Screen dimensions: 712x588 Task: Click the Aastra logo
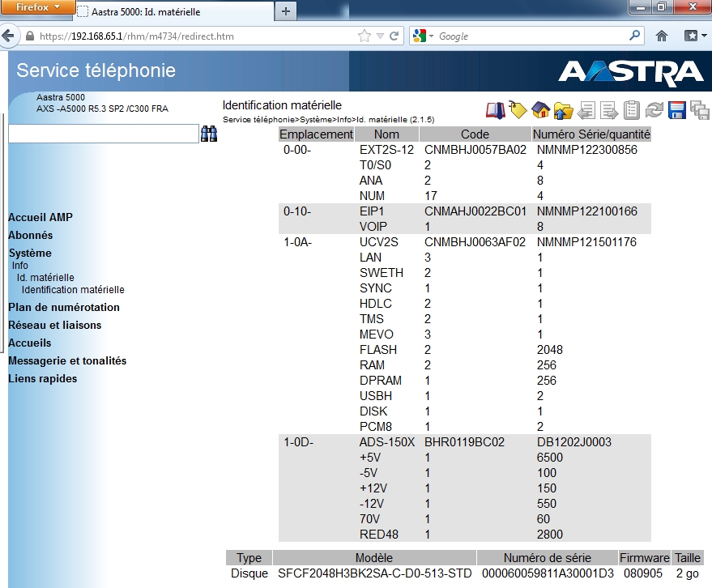click(631, 73)
